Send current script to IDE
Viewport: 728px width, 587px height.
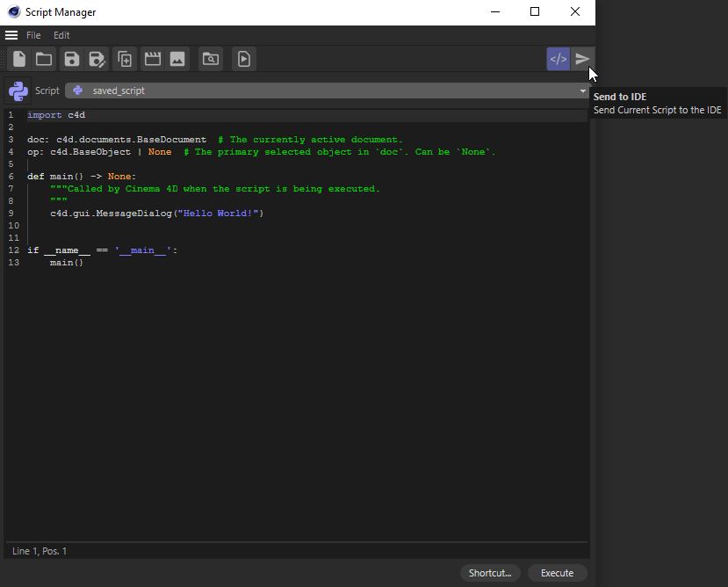pyautogui.click(x=582, y=59)
